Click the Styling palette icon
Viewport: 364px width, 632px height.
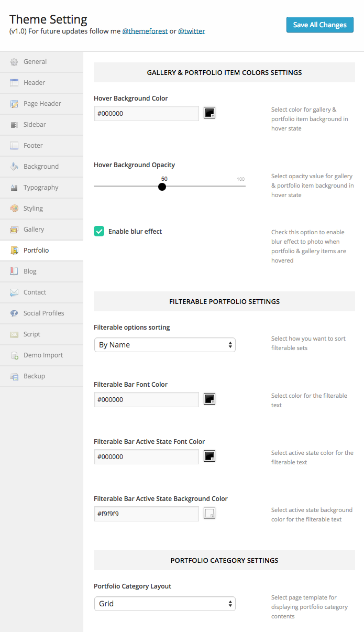pos(14,209)
